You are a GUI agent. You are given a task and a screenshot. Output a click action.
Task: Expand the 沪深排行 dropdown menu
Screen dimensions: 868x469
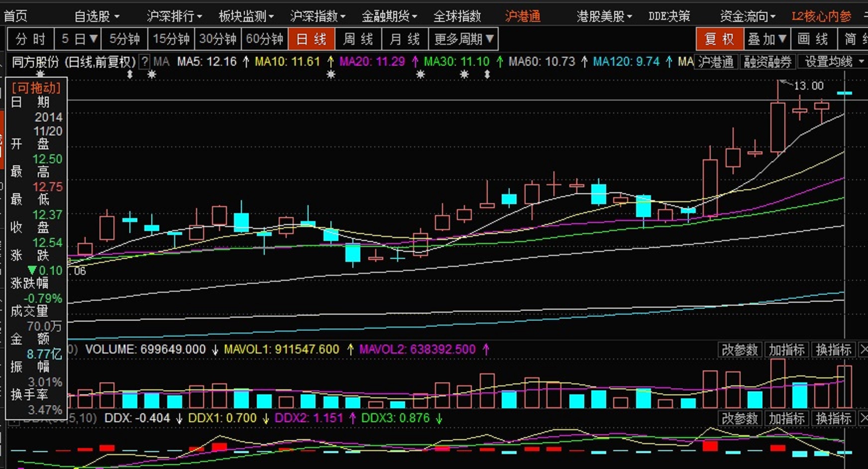pyautogui.click(x=174, y=16)
